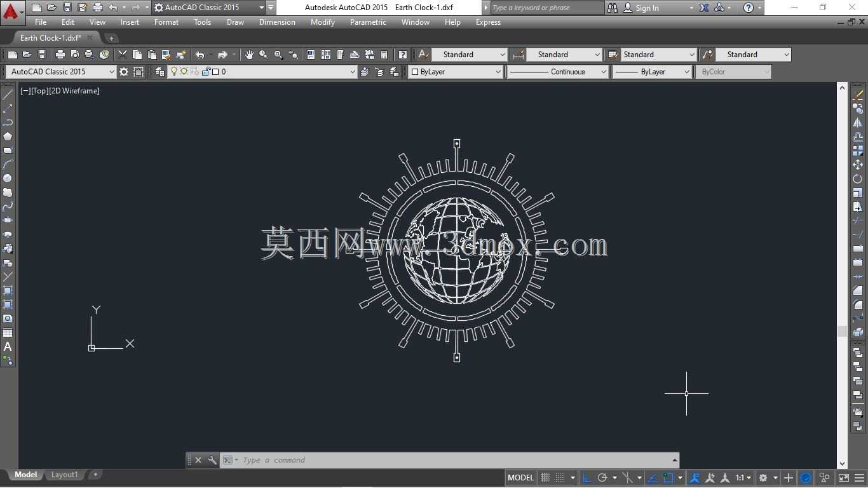Open the Format menu
Screen dimensions: 868x488
[x=166, y=22]
